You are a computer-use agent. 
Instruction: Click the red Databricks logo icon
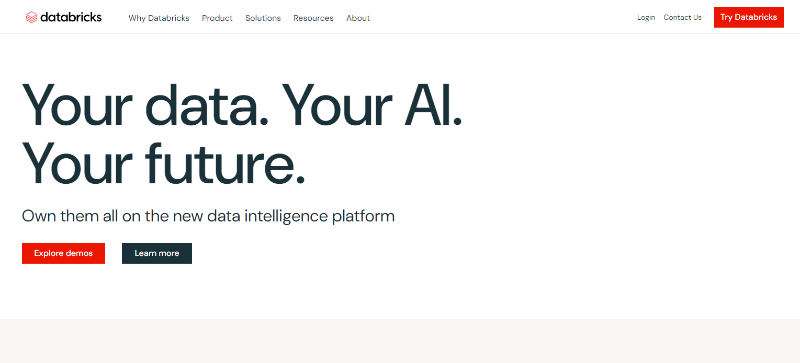coord(32,17)
